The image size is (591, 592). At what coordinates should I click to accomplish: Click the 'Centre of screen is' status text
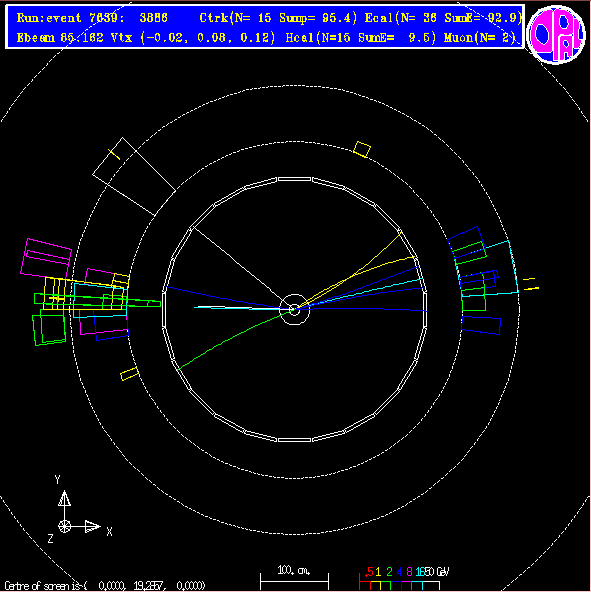105,586
